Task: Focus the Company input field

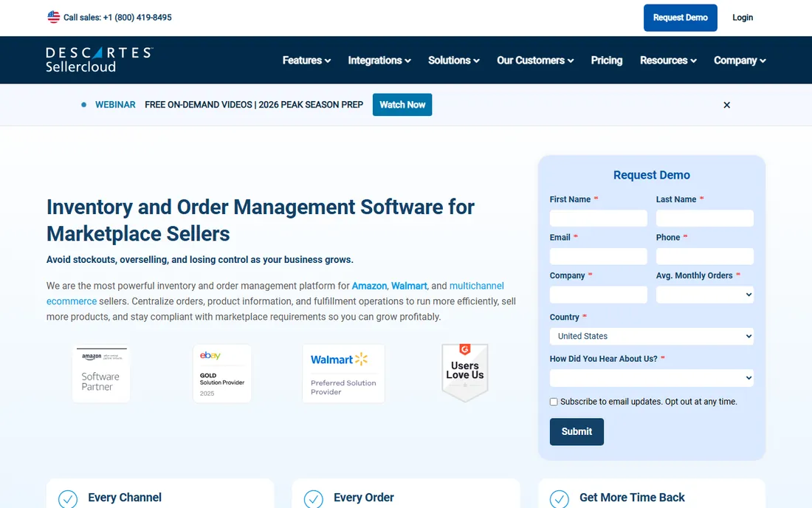Action: click(x=599, y=295)
